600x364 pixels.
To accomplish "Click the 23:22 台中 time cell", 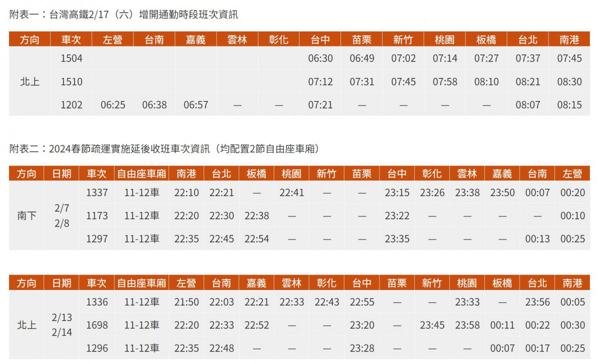I will 397,216.
